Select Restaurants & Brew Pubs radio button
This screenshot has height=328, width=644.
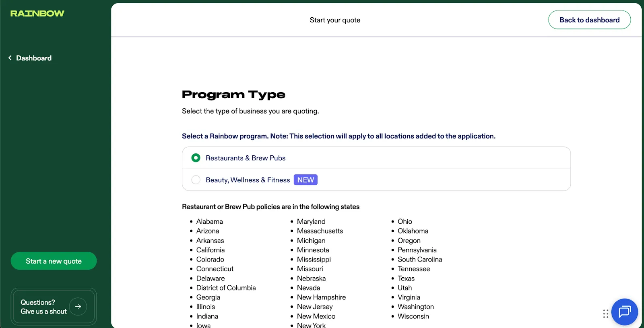pos(196,158)
